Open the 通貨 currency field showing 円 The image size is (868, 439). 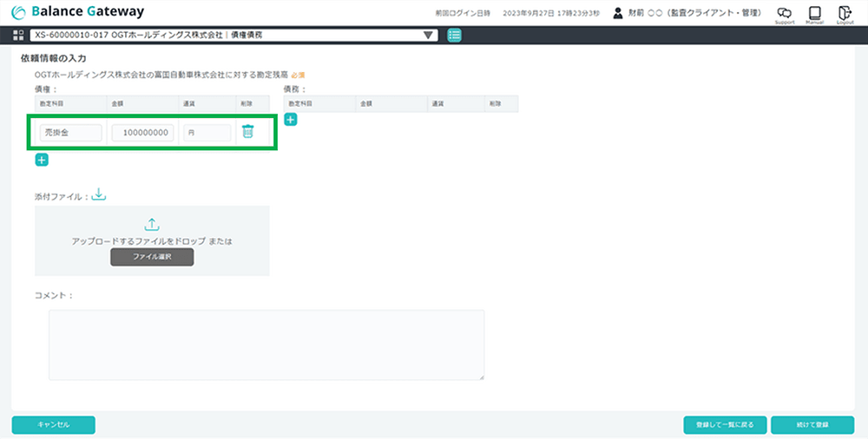click(x=207, y=133)
